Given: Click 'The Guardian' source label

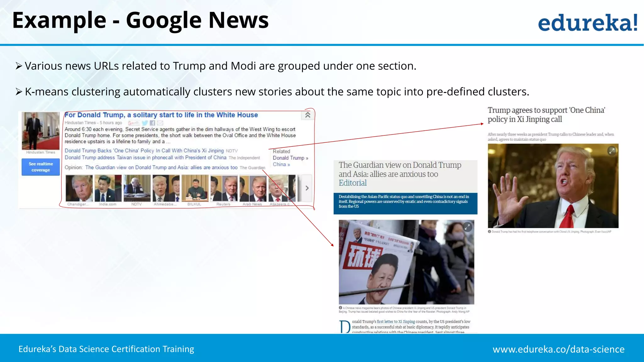Looking at the screenshot, I should 252,168.
